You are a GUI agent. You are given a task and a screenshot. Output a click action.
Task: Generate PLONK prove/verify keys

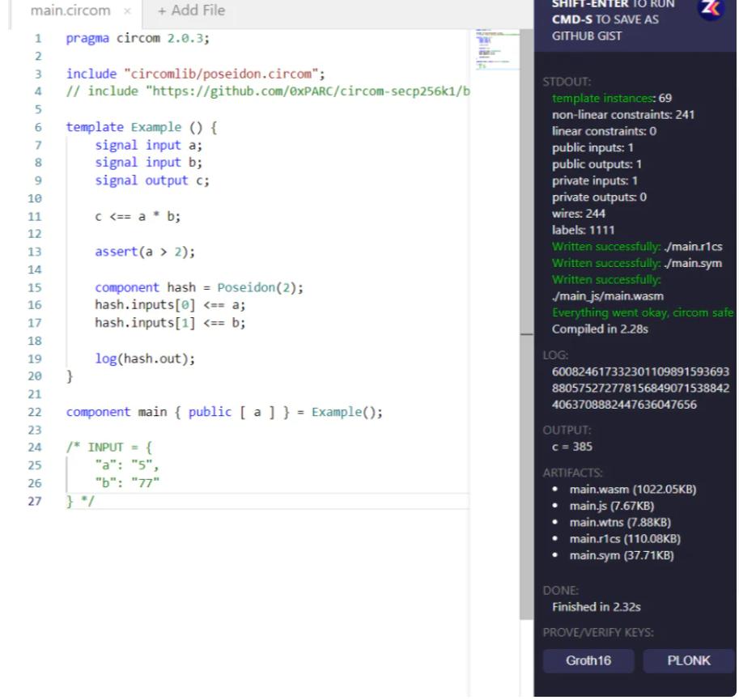[688, 660]
